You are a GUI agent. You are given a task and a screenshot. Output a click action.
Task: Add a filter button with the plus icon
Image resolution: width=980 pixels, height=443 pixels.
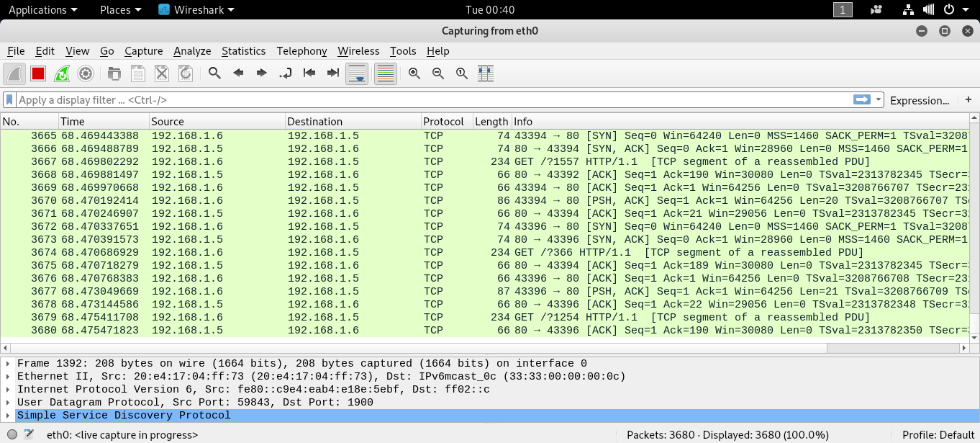coord(968,100)
